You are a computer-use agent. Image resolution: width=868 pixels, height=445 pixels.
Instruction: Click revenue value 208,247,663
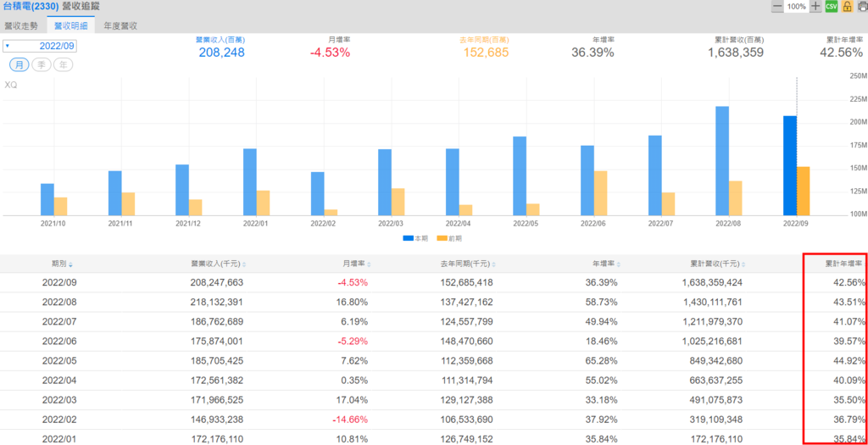216,282
